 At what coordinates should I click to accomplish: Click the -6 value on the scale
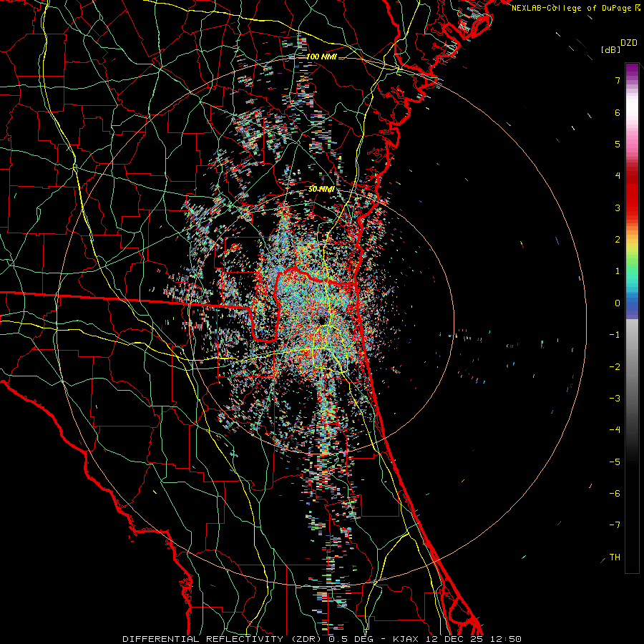[x=615, y=494]
